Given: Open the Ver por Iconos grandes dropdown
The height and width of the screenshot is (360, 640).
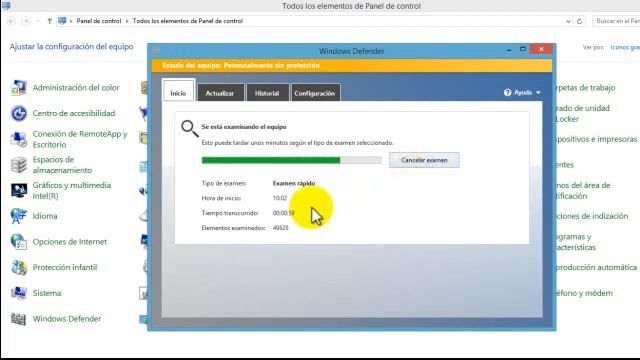Looking at the screenshot, I should (625, 47).
